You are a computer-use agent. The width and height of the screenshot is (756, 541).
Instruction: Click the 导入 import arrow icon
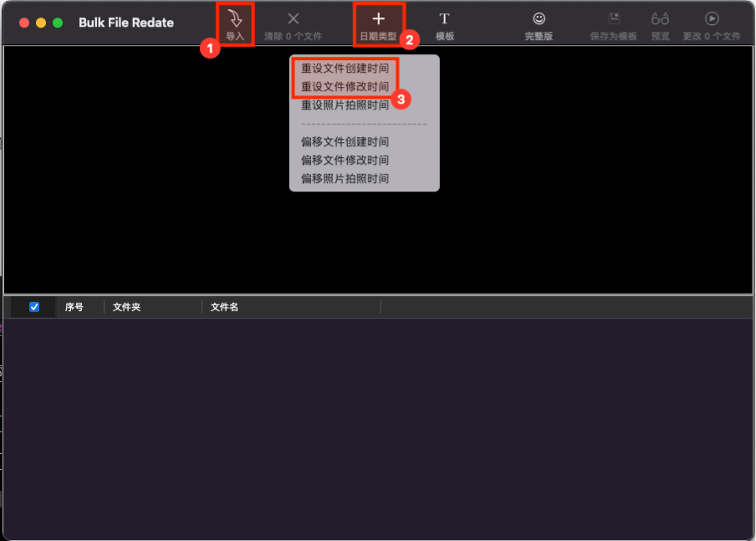coord(235,19)
